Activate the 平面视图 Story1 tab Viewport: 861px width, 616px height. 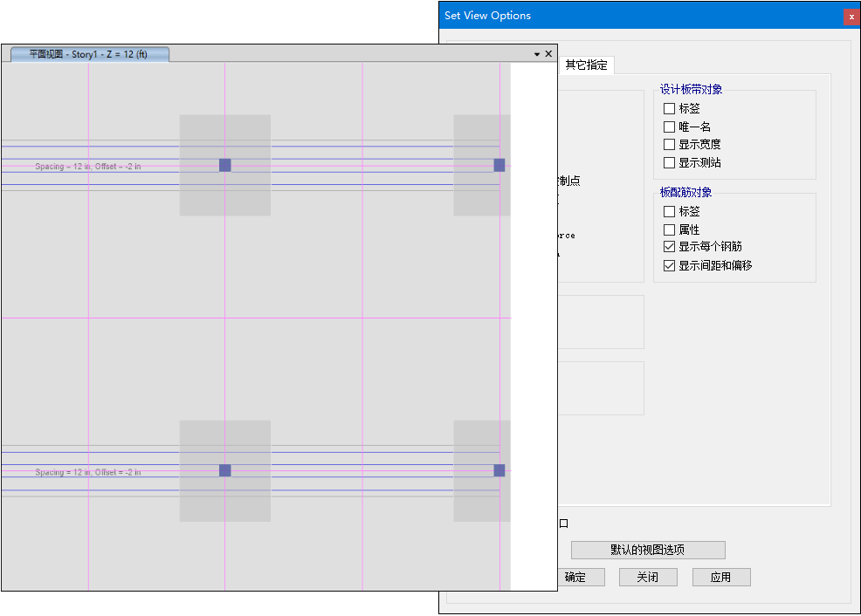(89, 54)
